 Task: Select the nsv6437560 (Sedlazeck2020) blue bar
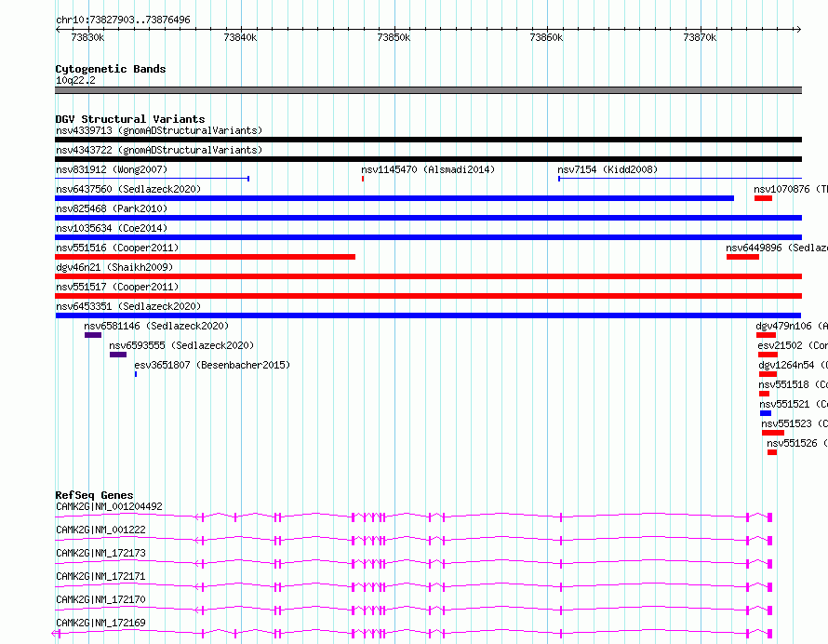coord(394,198)
